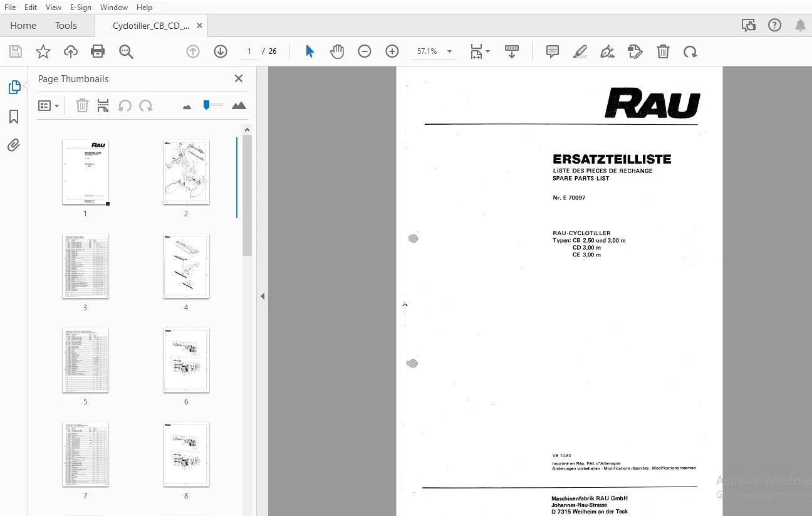Viewport: 812px width, 516px height.
Task: Open notifications with the bell icon
Action: (800, 25)
